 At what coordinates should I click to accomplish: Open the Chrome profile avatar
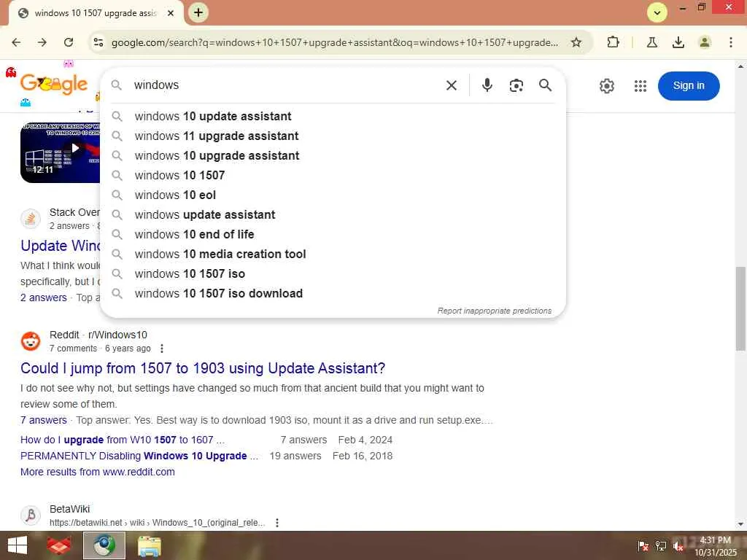pos(704,42)
